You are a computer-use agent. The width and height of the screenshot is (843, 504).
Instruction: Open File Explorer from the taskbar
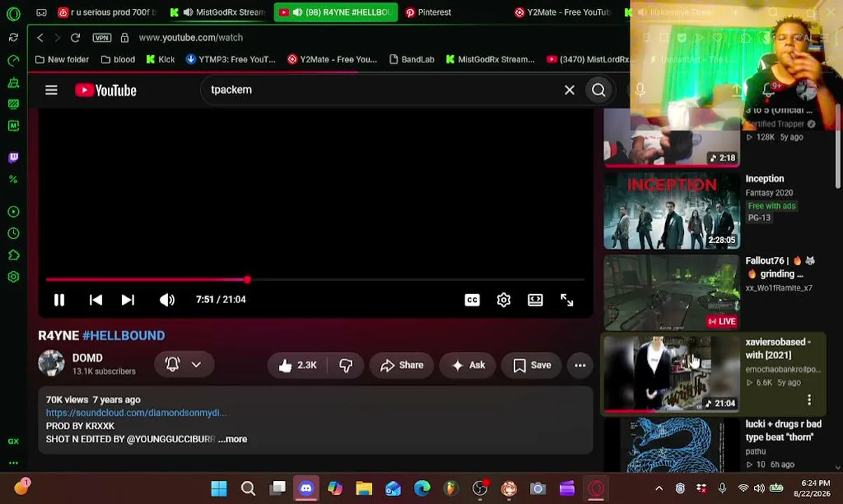[364, 489]
